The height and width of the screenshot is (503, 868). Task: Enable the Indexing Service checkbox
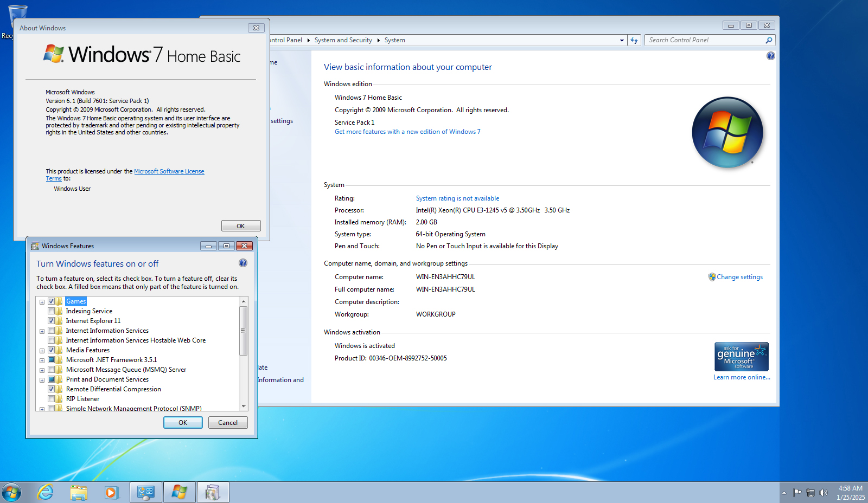tap(52, 311)
